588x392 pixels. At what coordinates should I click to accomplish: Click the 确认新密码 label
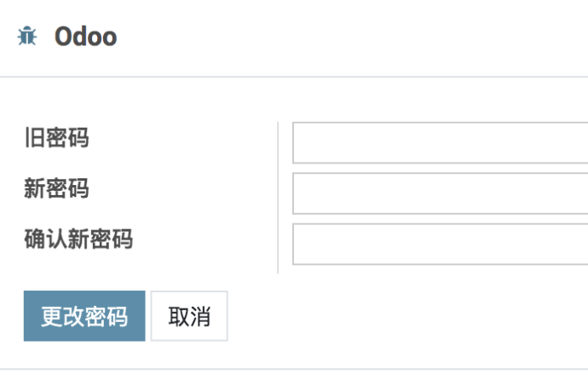pyautogui.click(x=78, y=239)
